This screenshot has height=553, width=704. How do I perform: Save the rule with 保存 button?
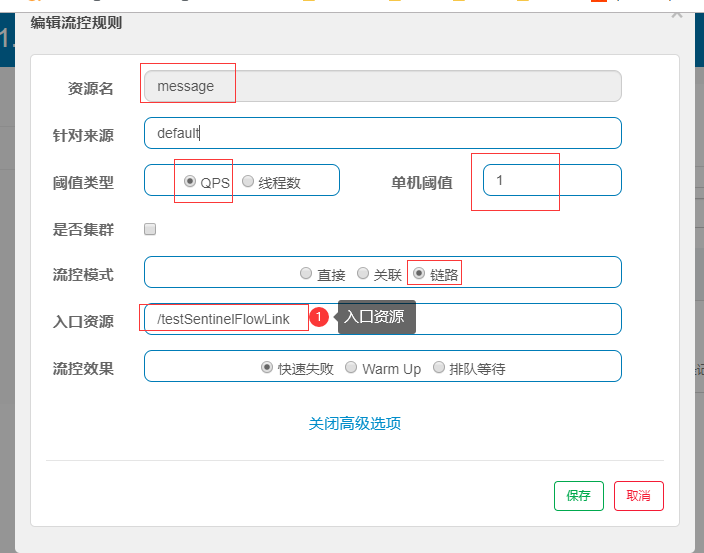[579, 496]
